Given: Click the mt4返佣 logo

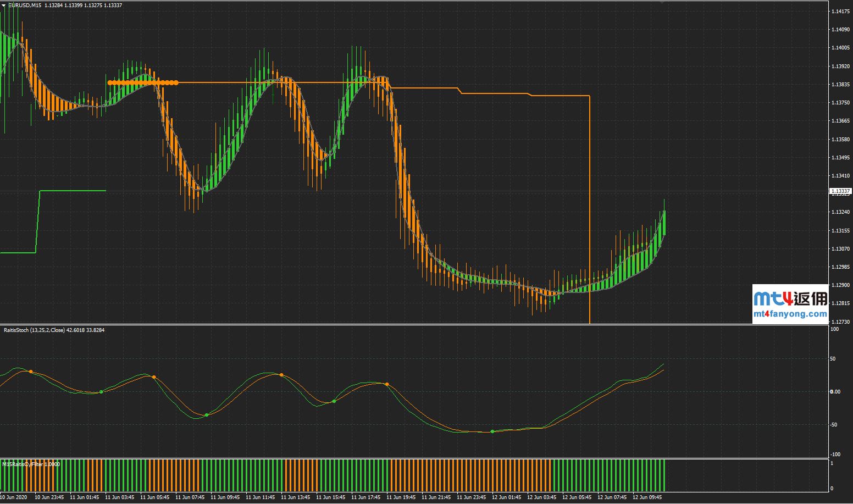Looking at the screenshot, I should (790, 298).
